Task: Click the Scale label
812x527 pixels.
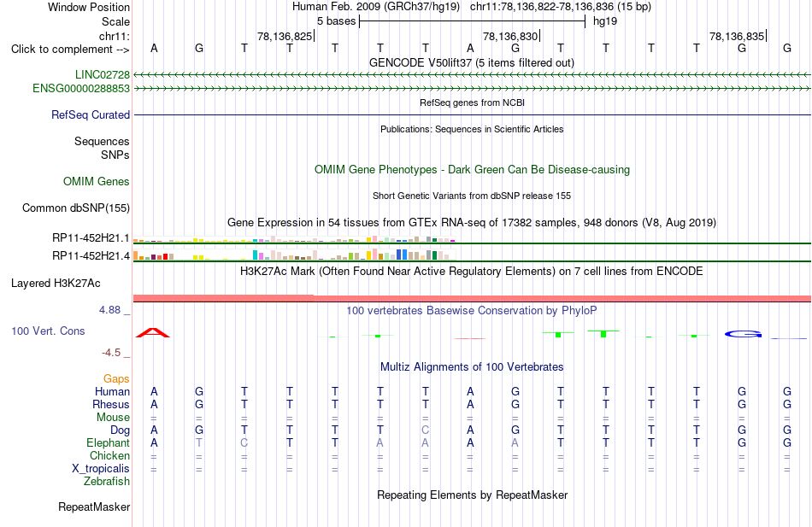Action: tap(116, 21)
